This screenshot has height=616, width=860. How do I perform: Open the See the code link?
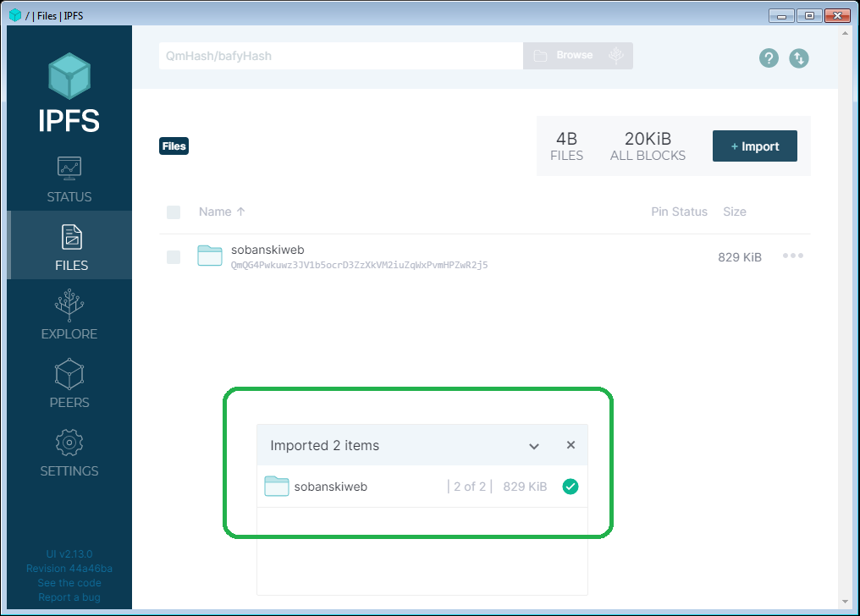point(69,582)
